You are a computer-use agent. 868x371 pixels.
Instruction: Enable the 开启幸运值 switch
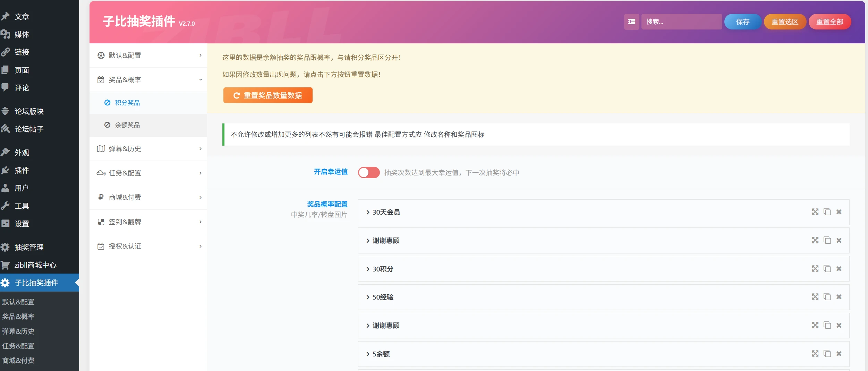click(369, 172)
